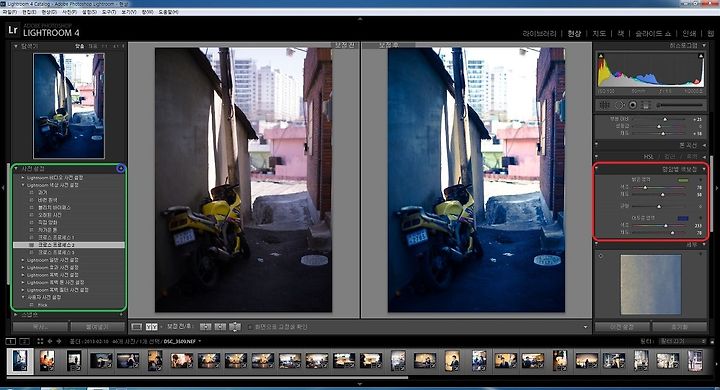Click the Y|Y before/after view icon
Viewport: 720px width, 390px height.
pos(152,327)
